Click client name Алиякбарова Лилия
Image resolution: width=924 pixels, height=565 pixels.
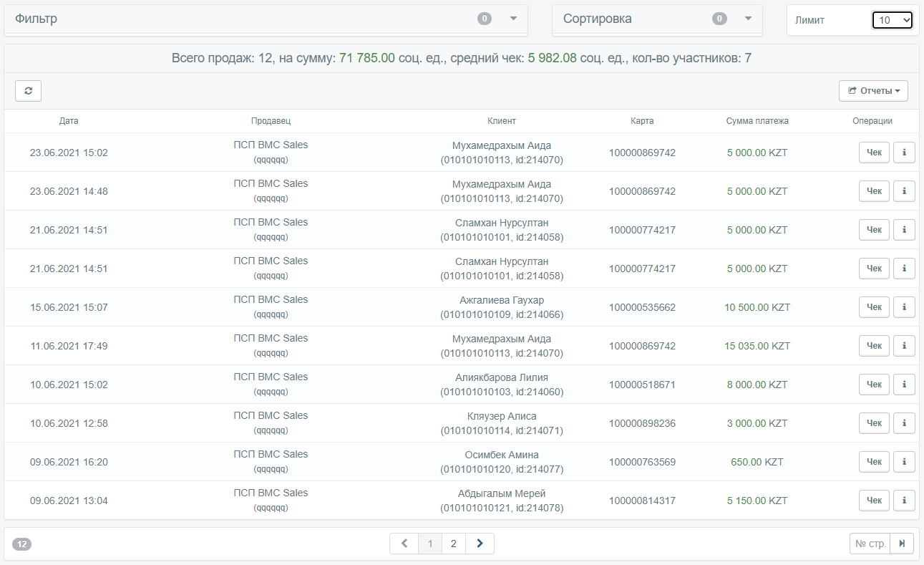[x=502, y=377]
